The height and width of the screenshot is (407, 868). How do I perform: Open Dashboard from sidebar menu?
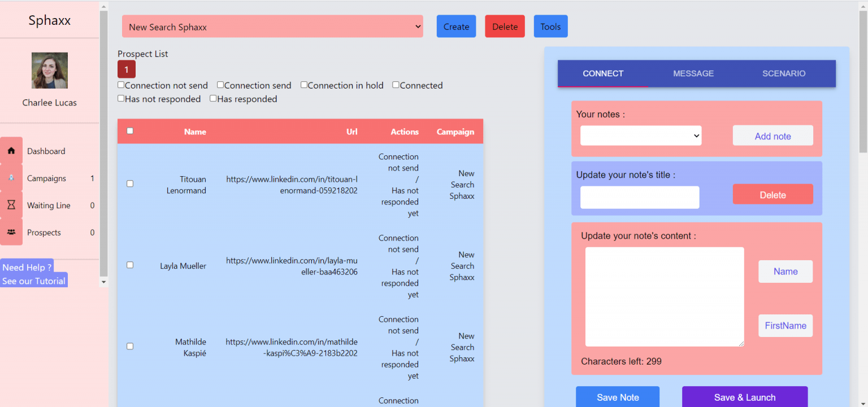tap(46, 151)
